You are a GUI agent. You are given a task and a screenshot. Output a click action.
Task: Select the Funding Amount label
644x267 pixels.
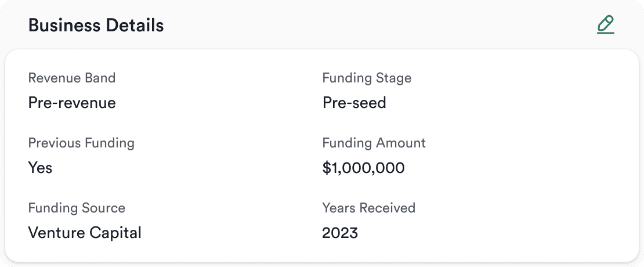click(x=374, y=143)
